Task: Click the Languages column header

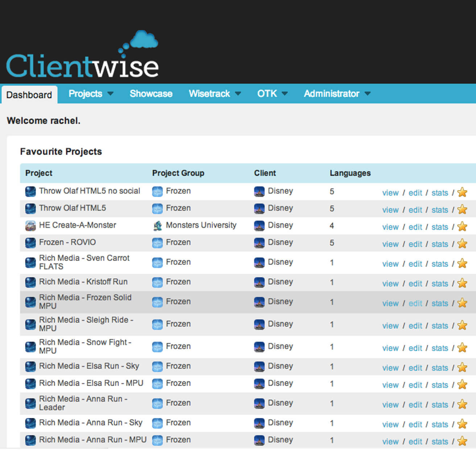Action: (350, 173)
